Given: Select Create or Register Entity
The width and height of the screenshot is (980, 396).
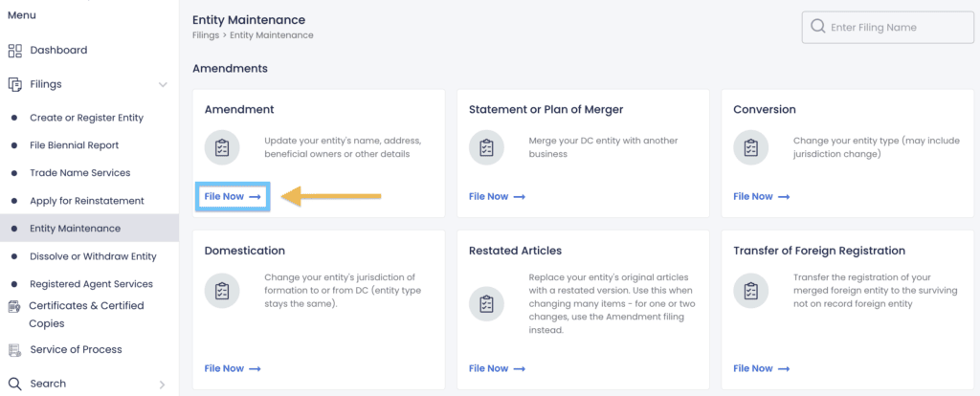Looking at the screenshot, I should 89,118.
